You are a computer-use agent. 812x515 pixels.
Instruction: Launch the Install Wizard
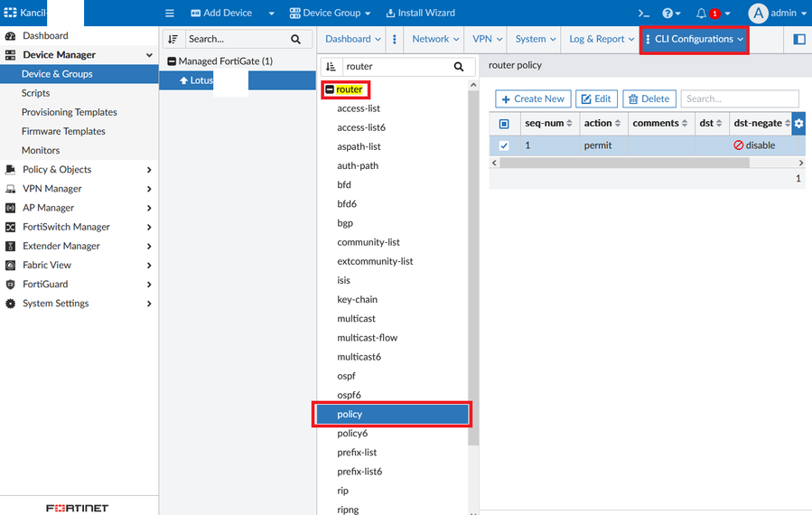421,13
